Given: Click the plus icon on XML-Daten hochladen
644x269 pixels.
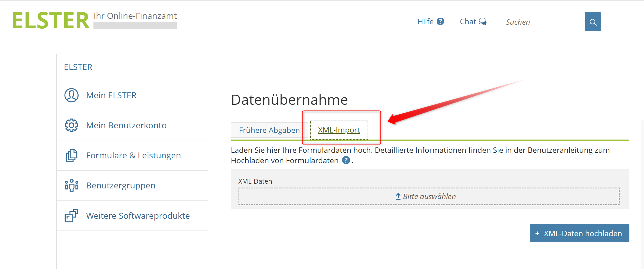Looking at the screenshot, I should pyautogui.click(x=537, y=233).
